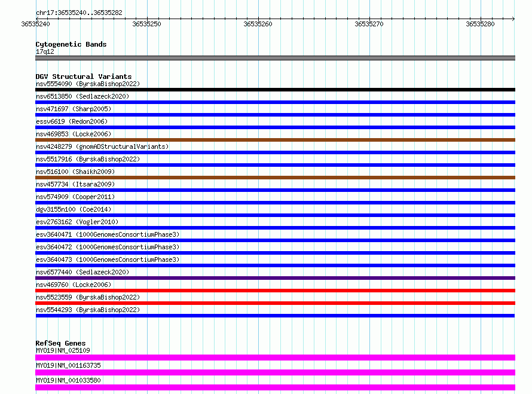Viewport: 532px width, 394px height.
Task: Open variant nsv5517916 (ByrskaBishop2022) label
Action: point(88,159)
